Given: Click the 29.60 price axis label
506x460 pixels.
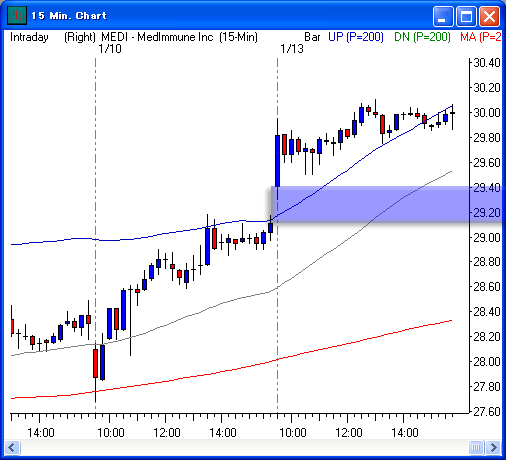Looking at the screenshot, I should [x=487, y=163].
